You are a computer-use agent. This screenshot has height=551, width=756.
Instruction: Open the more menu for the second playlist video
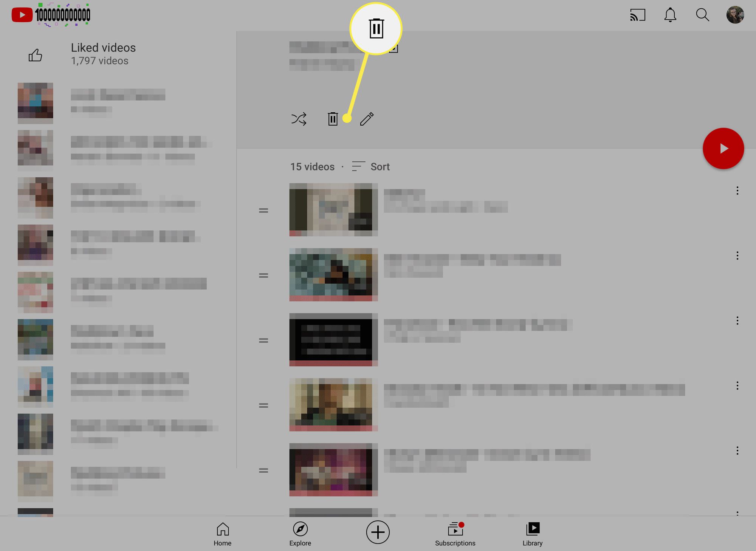click(737, 256)
